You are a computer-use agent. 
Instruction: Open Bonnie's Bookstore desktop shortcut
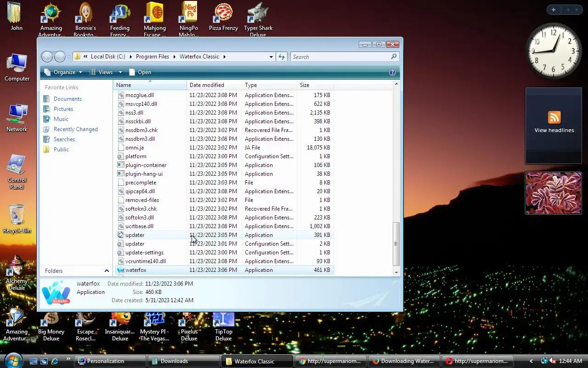[x=85, y=19]
